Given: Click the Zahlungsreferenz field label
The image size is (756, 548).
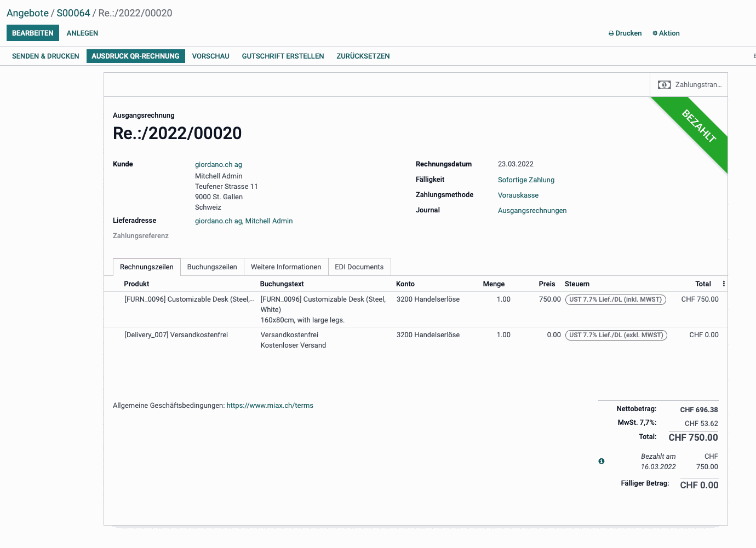Looking at the screenshot, I should (141, 235).
